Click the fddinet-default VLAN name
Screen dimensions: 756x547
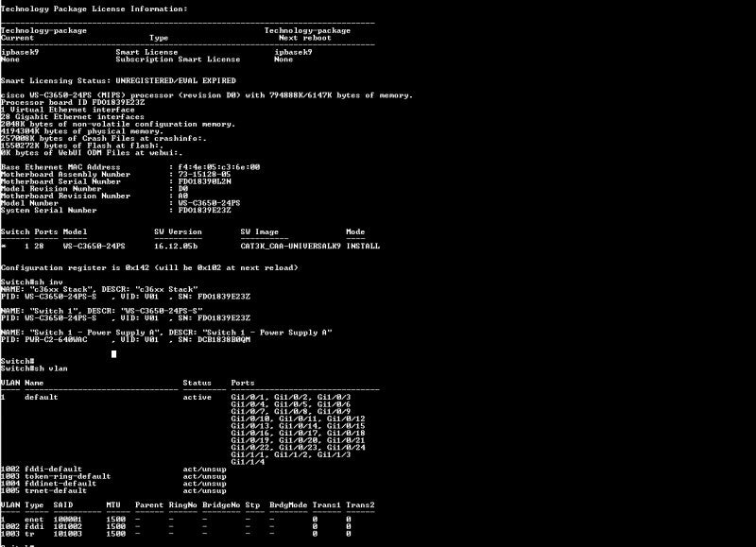tap(60, 484)
